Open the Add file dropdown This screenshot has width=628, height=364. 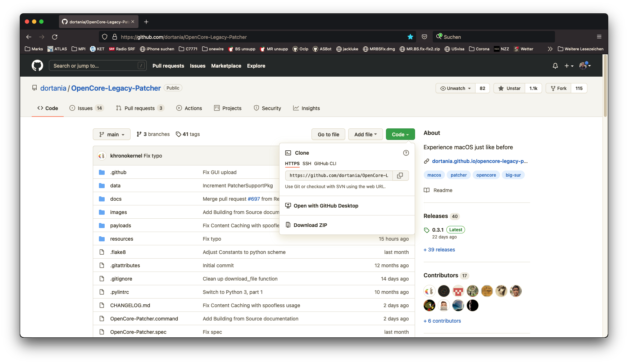(365, 135)
